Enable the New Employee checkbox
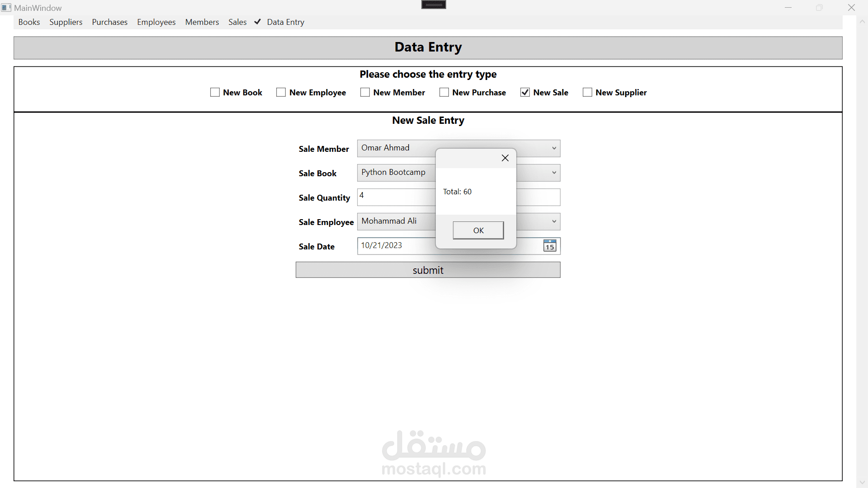Image resolution: width=868 pixels, height=488 pixels. [x=281, y=93]
